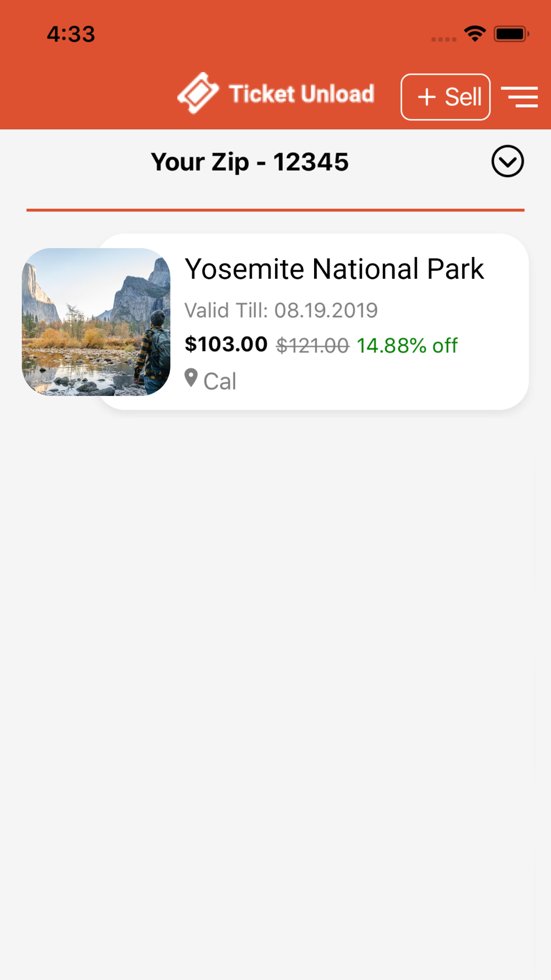Click the struck-through $121.00 original price

[312, 346]
